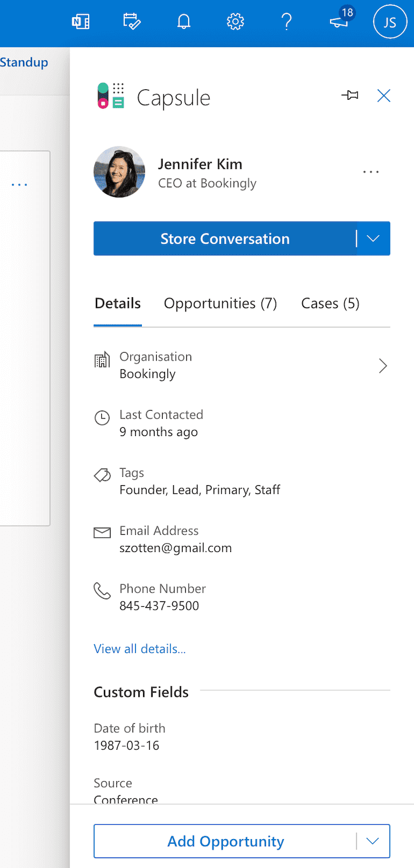Open notifications from the bell icon

pyautogui.click(x=183, y=21)
